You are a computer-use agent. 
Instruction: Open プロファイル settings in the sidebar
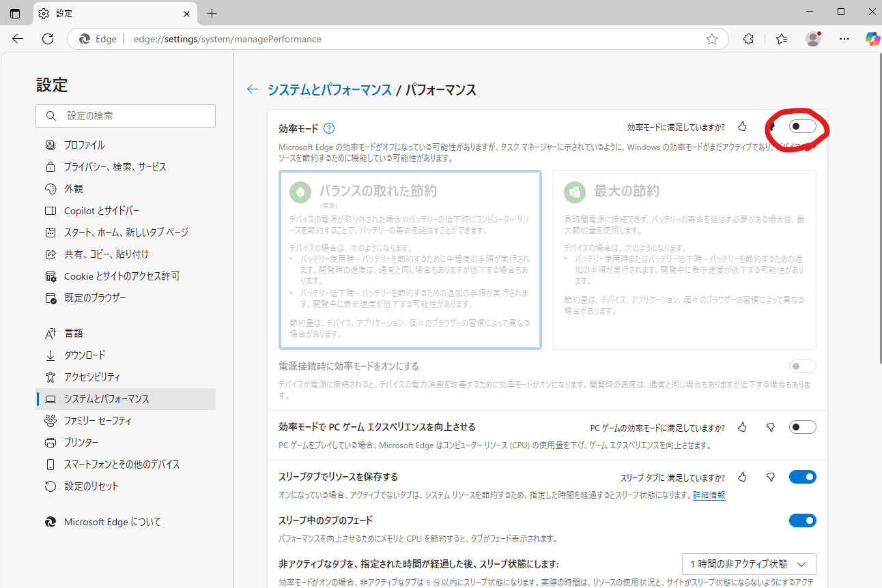point(126,145)
